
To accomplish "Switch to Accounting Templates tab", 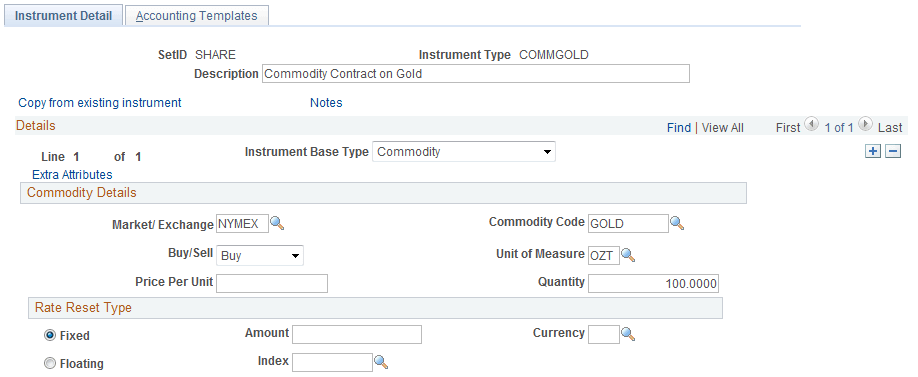I will pos(197,16).
